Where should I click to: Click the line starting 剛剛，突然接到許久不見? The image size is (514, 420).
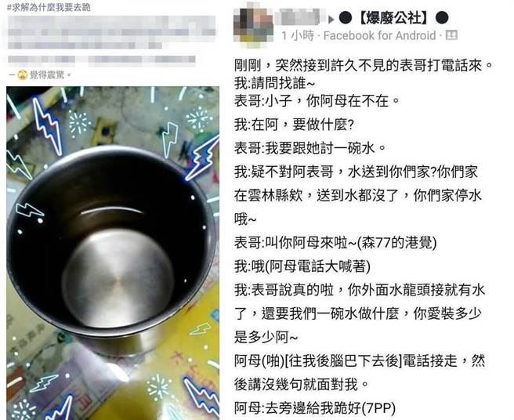pos(364,66)
